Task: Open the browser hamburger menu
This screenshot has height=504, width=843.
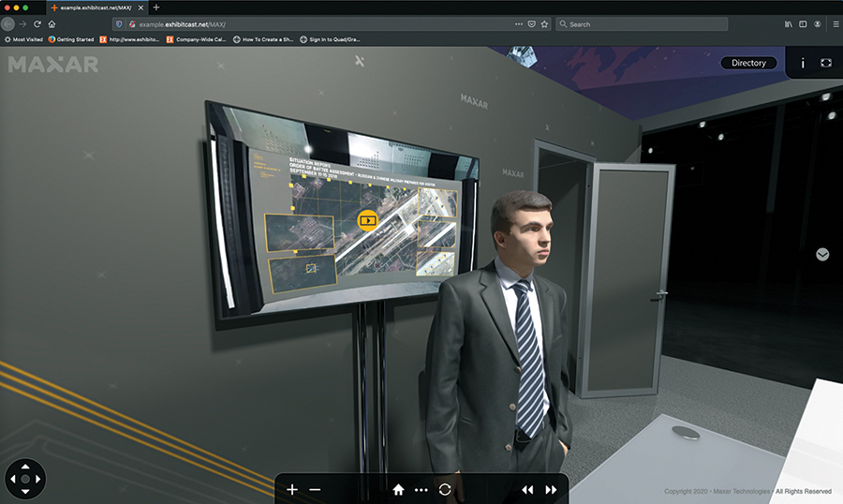Action: (x=836, y=24)
